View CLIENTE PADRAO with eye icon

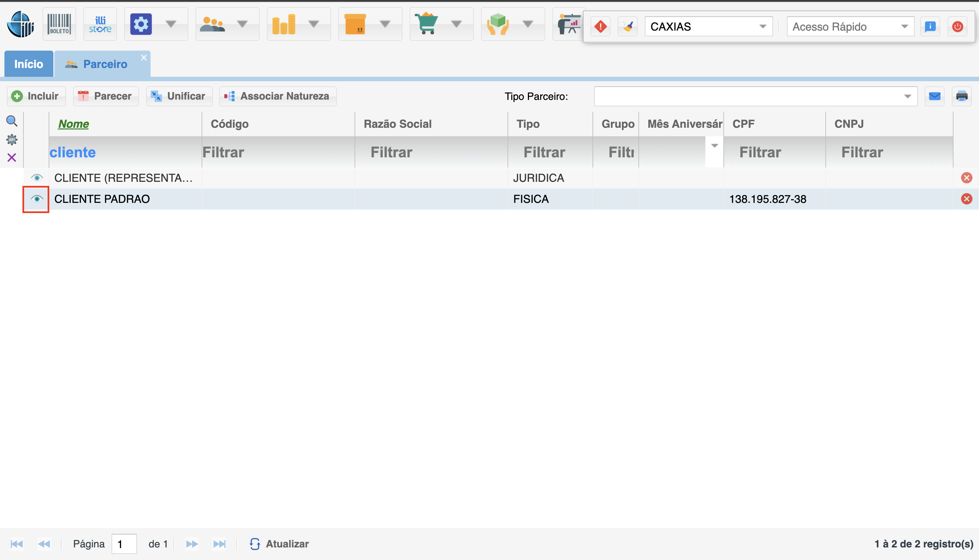tap(37, 199)
